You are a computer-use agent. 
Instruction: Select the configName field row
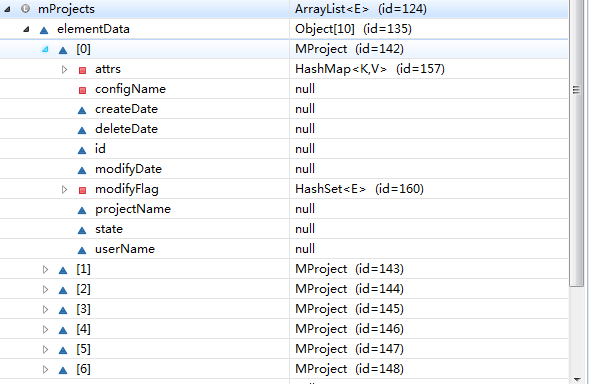tap(284, 89)
